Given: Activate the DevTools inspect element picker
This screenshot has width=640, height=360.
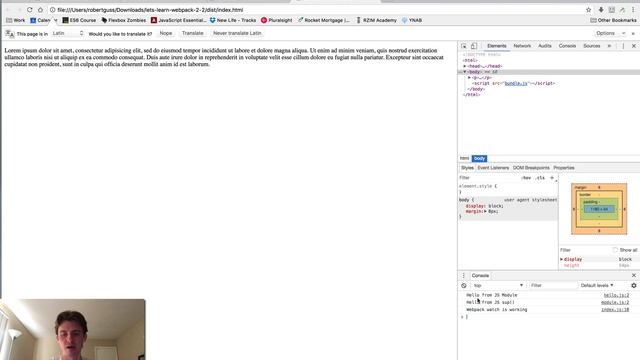Looking at the screenshot, I should tap(464, 46).
